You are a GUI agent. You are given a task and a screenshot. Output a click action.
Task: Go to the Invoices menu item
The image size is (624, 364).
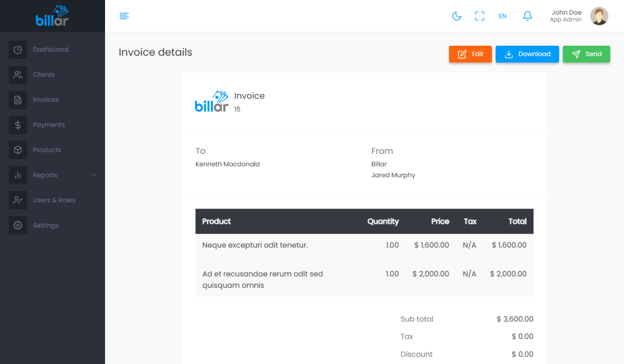pyautogui.click(x=46, y=100)
